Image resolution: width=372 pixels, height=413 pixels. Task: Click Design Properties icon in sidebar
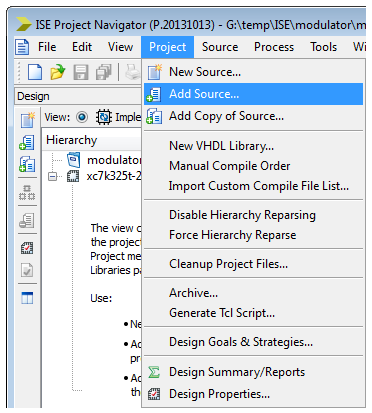point(27,248)
